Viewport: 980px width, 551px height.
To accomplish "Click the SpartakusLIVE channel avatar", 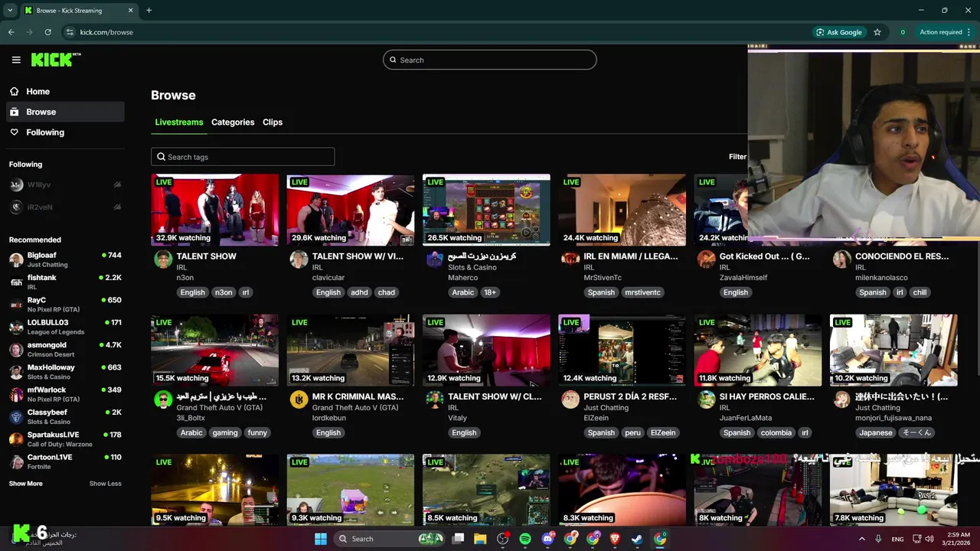I will coord(16,439).
